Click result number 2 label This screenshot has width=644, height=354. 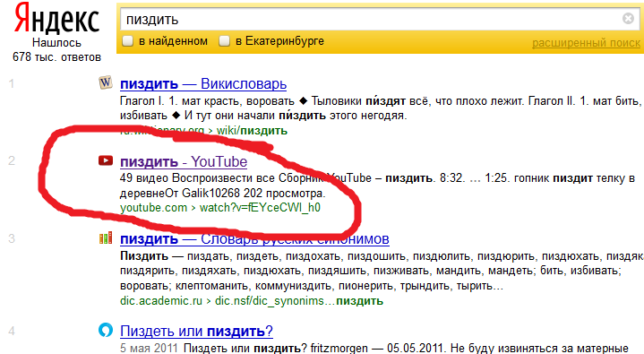pos(12,160)
